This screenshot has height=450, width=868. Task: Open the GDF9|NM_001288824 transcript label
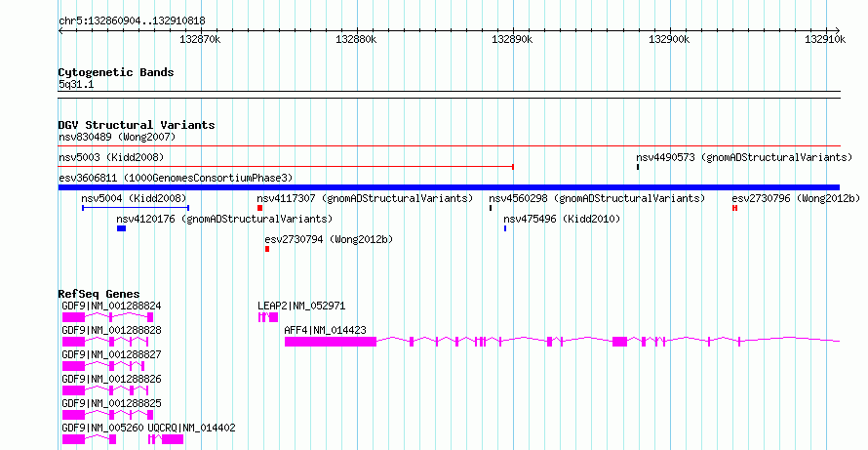(112, 306)
